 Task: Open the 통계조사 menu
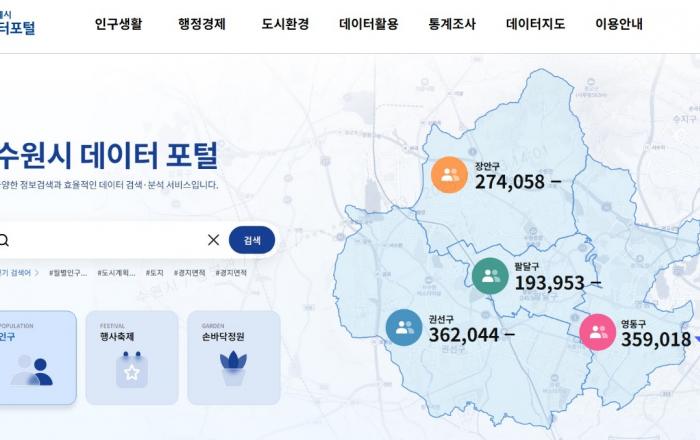click(452, 24)
